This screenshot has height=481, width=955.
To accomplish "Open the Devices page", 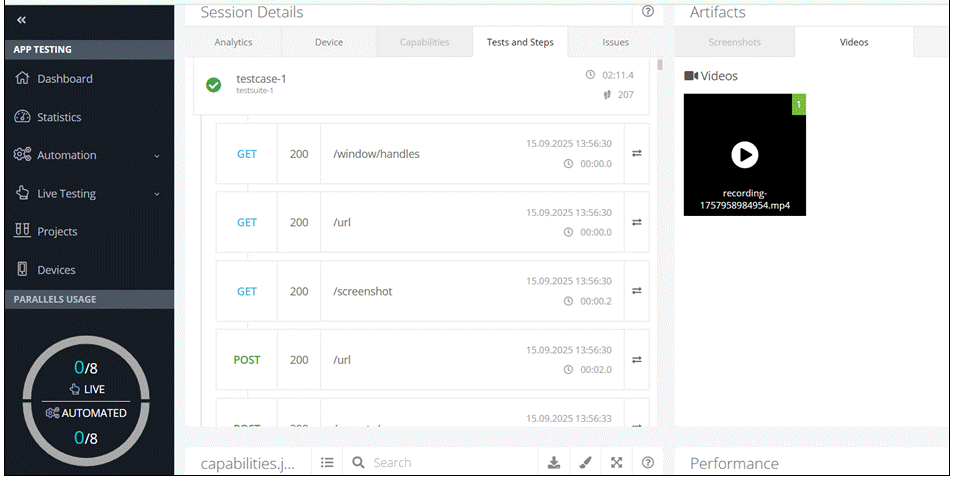I will [x=56, y=270].
